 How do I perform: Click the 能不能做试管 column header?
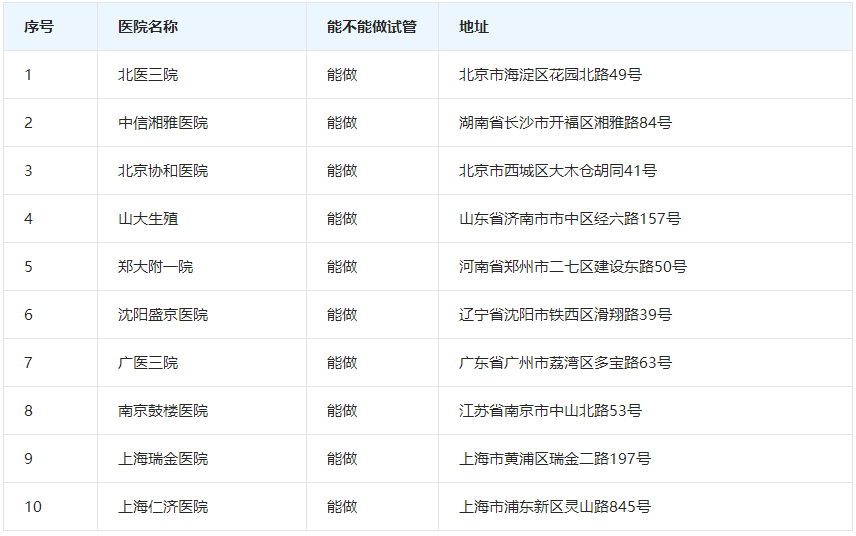click(x=372, y=27)
